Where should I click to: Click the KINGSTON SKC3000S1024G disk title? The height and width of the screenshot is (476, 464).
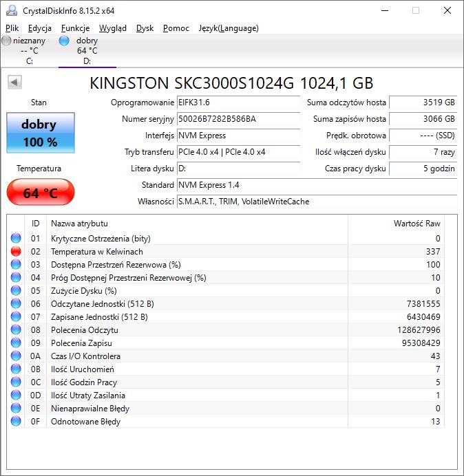[x=231, y=83]
